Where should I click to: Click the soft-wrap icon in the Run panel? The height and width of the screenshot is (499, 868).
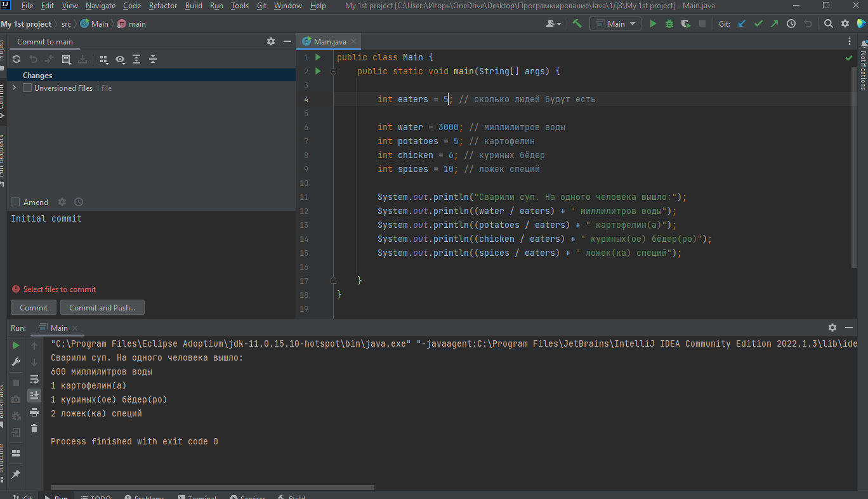tap(34, 378)
